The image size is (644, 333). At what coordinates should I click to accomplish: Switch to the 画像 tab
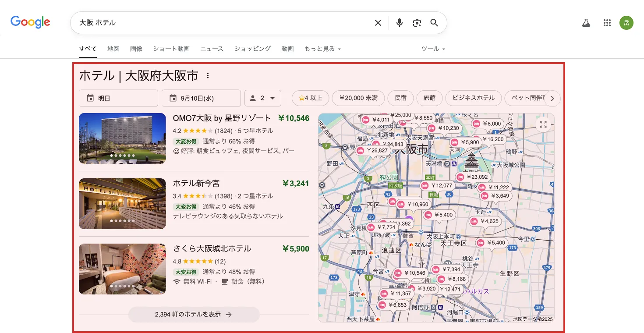136,49
